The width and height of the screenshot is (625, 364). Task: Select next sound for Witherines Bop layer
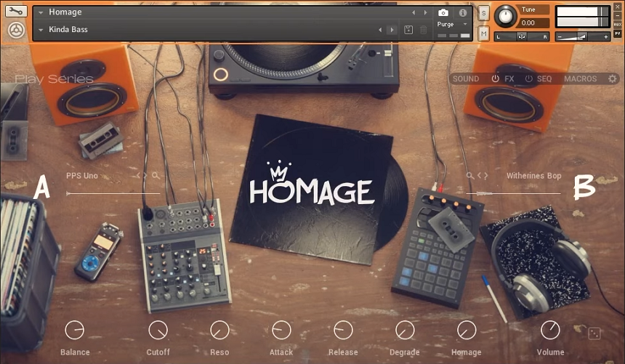point(486,175)
